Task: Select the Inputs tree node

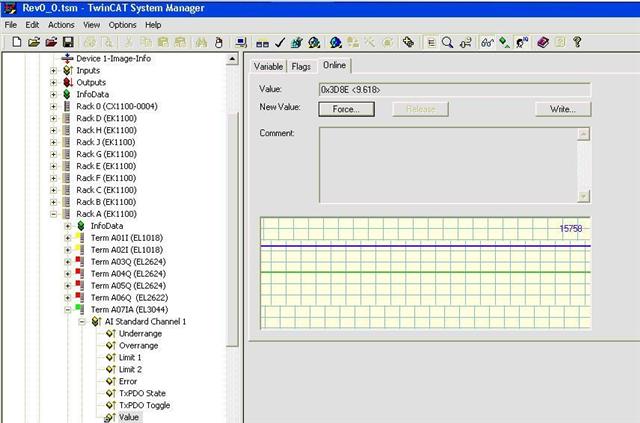Action: click(x=88, y=70)
